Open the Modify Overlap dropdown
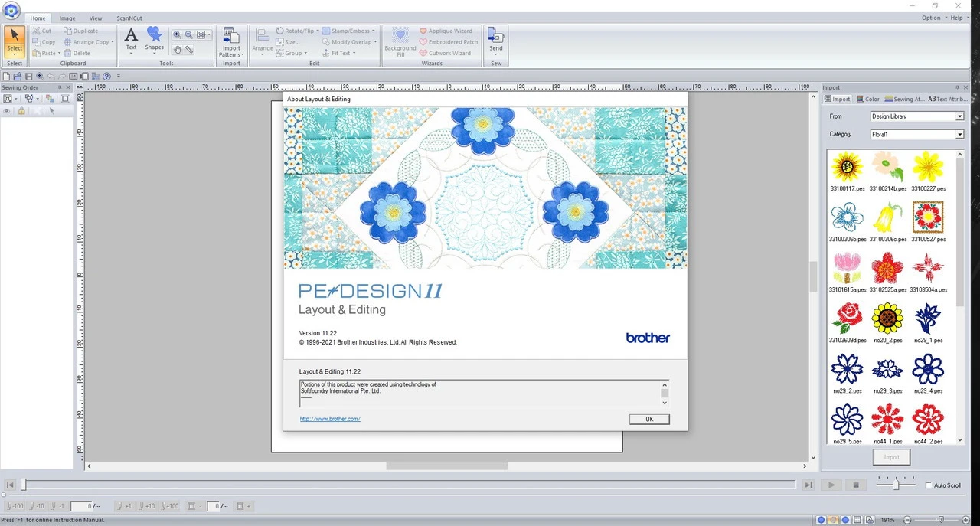This screenshot has height=526, width=980. [375, 42]
